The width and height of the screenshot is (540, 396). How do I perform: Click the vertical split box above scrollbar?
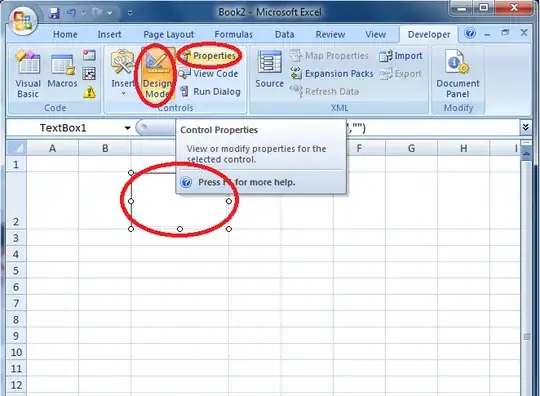526,143
